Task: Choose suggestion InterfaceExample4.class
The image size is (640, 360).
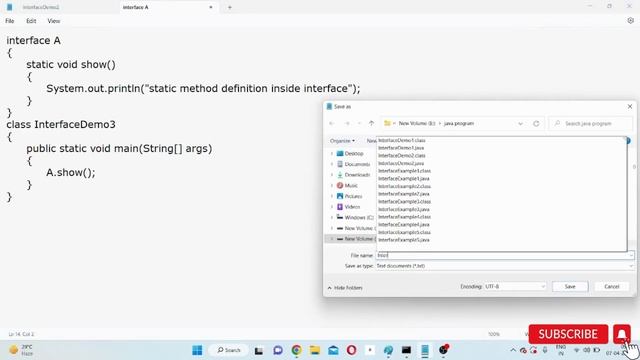Action: [404, 217]
